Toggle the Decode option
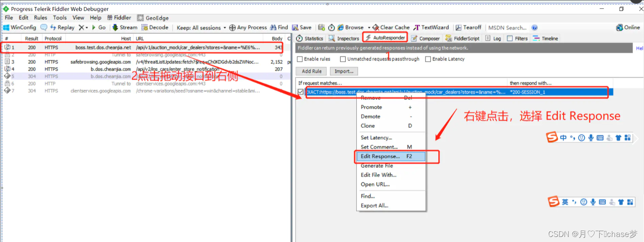The width and height of the screenshot is (644, 242). [x=155, y=27]
